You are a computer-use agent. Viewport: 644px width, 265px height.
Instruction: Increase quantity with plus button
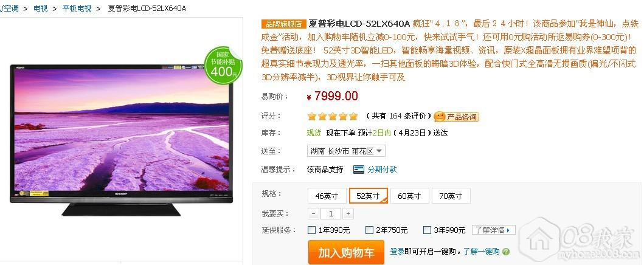pos(348,214)
